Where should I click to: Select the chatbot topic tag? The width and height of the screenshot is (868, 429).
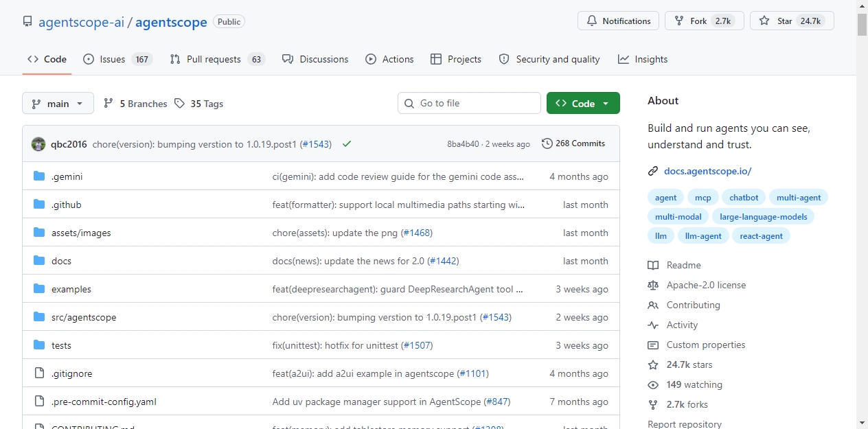(744, 198)
